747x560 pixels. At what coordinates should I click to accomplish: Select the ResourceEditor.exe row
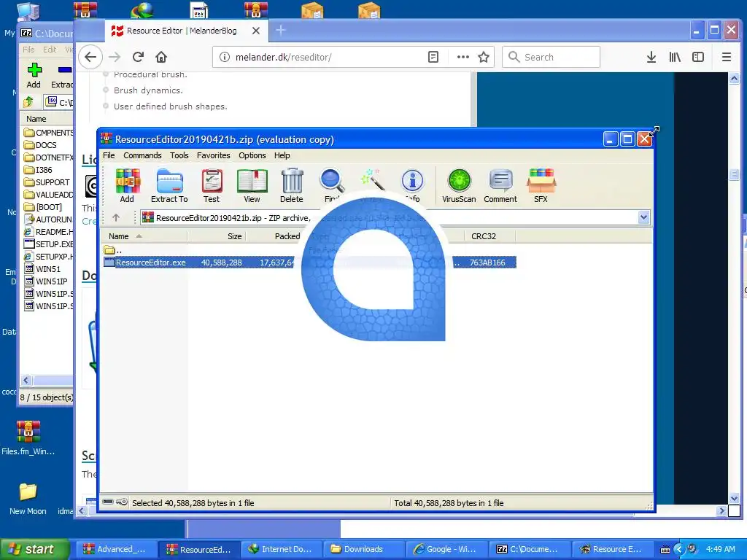[309, 262]
